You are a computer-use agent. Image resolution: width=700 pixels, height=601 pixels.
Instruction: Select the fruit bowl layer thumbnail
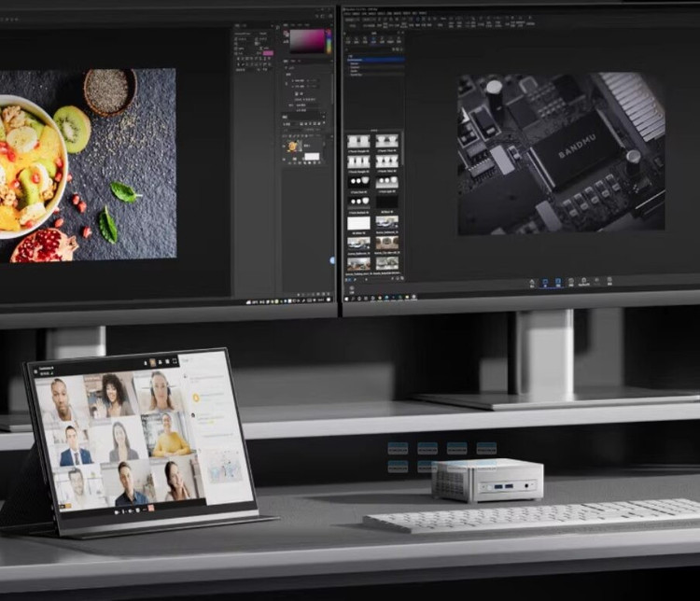pos(293,147)
